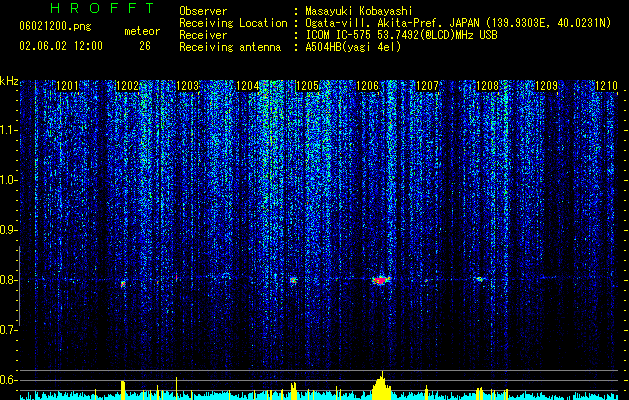Click the 1202 time marker
Image resolution: width=629 pixels, height=400 pixels.
[x=128, y=86]
